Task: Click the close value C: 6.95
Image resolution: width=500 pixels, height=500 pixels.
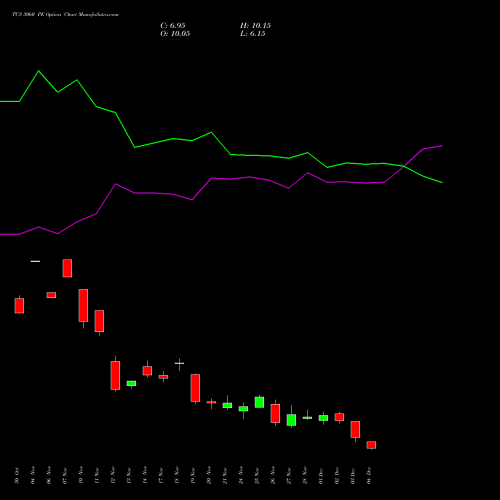Action: coord(173,26)
